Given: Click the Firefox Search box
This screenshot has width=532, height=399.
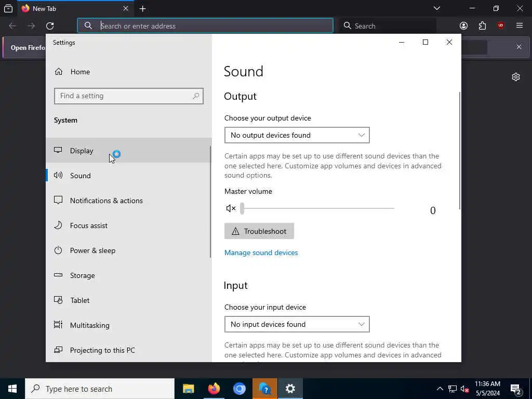Looking at the screenshot, I should (388, 26).
